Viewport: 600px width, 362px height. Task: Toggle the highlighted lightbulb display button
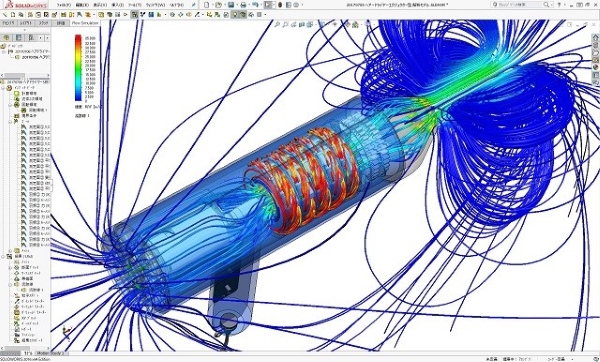pos(235,15)
